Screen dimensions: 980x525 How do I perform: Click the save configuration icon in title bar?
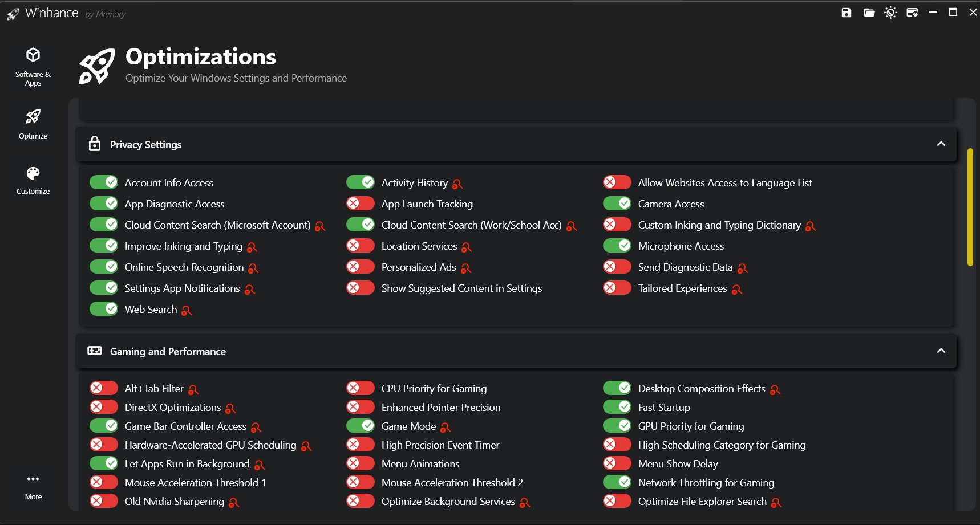click(x=846, y=13)
